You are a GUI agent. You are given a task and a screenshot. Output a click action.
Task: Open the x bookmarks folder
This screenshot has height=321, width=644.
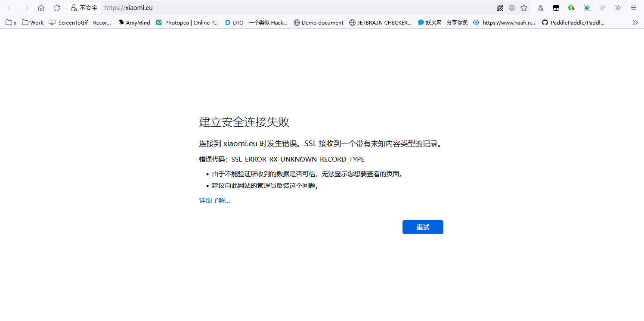click(10, 22)
